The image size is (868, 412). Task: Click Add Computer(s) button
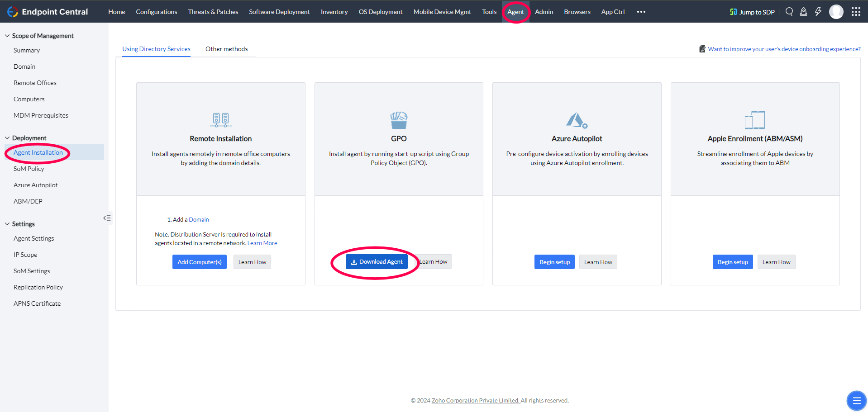(200, 262)
